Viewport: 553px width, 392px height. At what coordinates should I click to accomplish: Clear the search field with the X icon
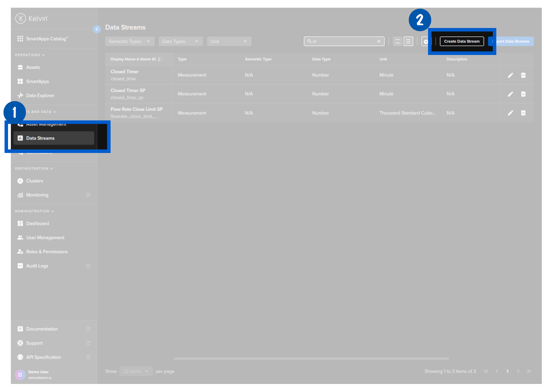[379, 41]
